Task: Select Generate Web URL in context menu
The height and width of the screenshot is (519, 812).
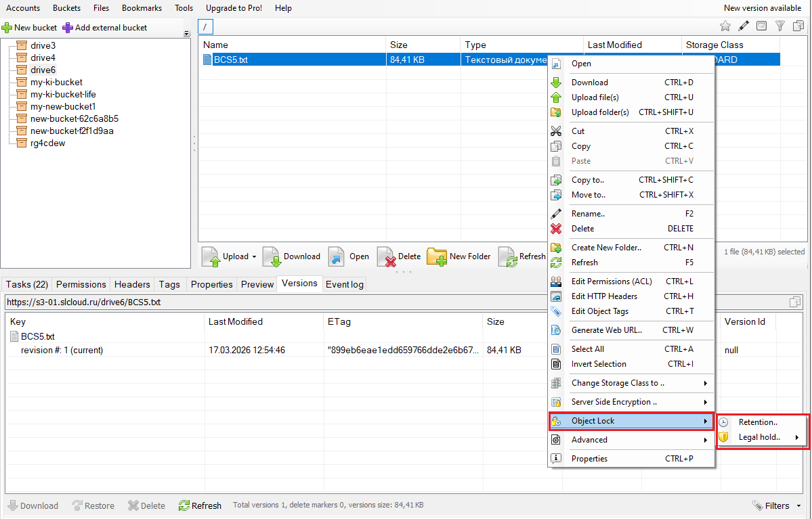Action: (x=606, y=330)
